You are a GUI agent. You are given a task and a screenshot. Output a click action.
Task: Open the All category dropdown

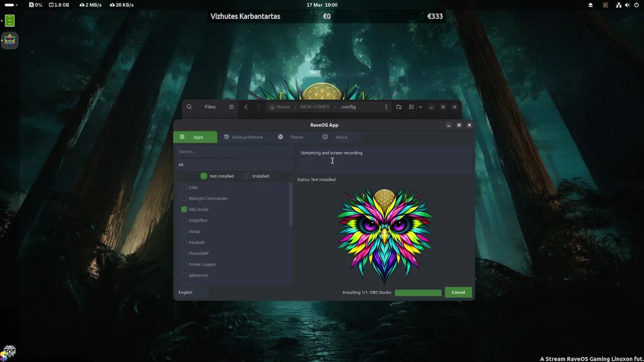click(x=234, y=164)
